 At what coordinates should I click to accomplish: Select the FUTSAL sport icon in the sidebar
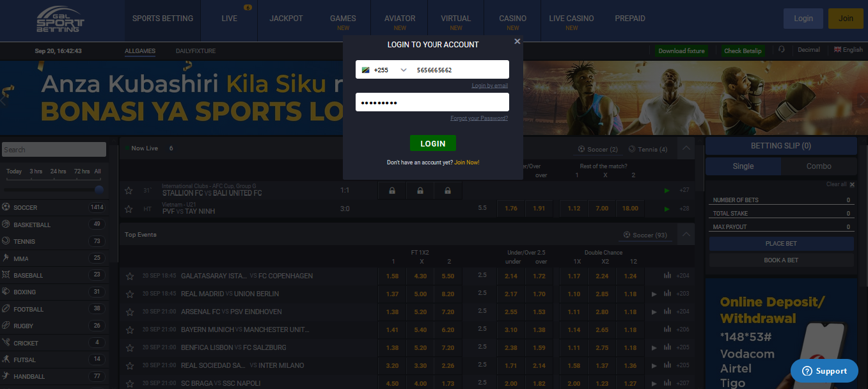pyautogui.click(x=6, y=359)
